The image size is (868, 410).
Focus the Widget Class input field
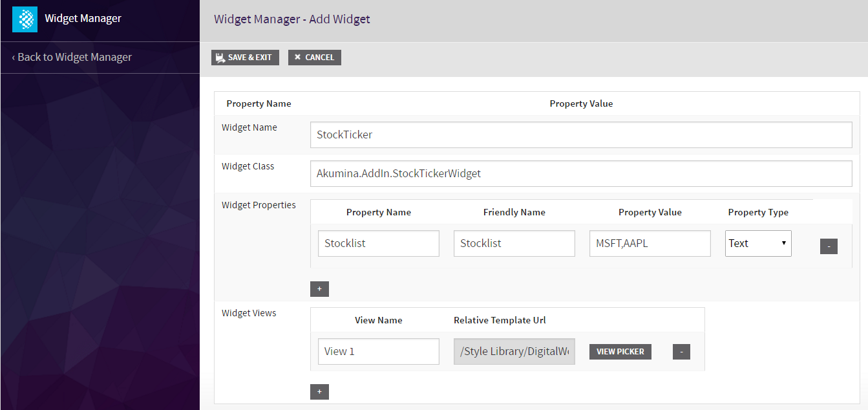580,173
